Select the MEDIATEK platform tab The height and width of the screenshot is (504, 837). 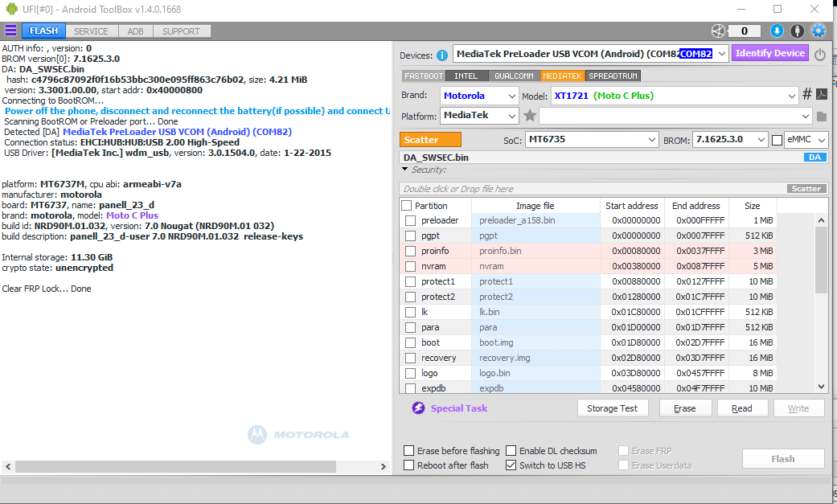tap(562, 76)
